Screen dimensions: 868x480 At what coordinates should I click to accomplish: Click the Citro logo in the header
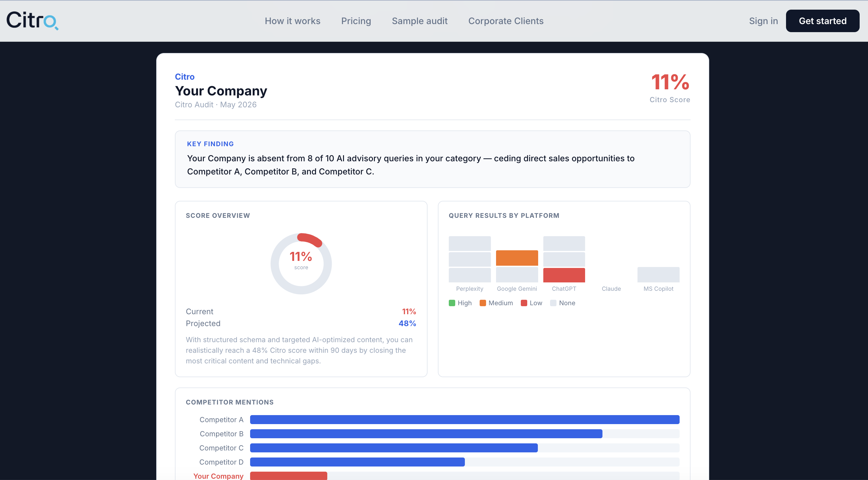click(32, 21)
